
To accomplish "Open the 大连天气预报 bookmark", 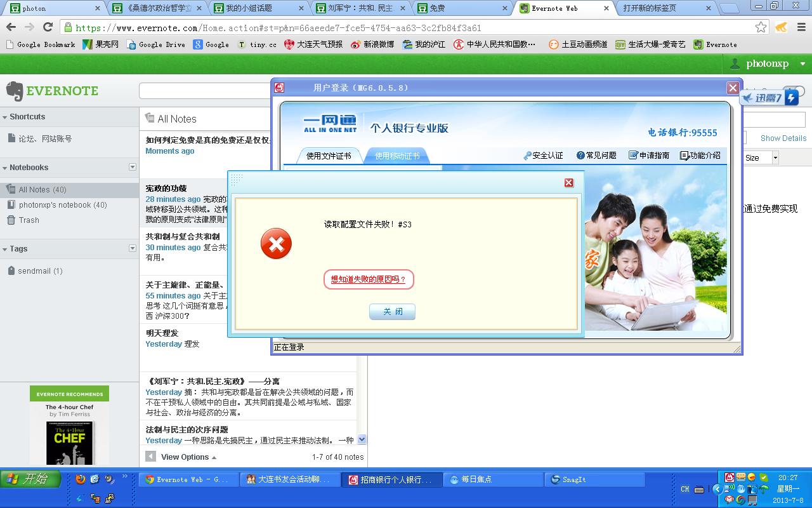I will (x=313, y=44).
